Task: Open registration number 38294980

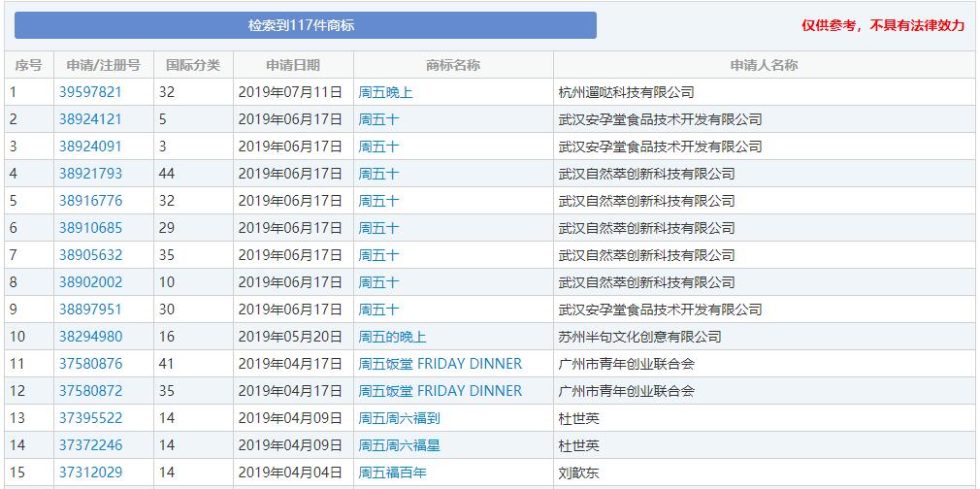Action: [x=90, y=337]
